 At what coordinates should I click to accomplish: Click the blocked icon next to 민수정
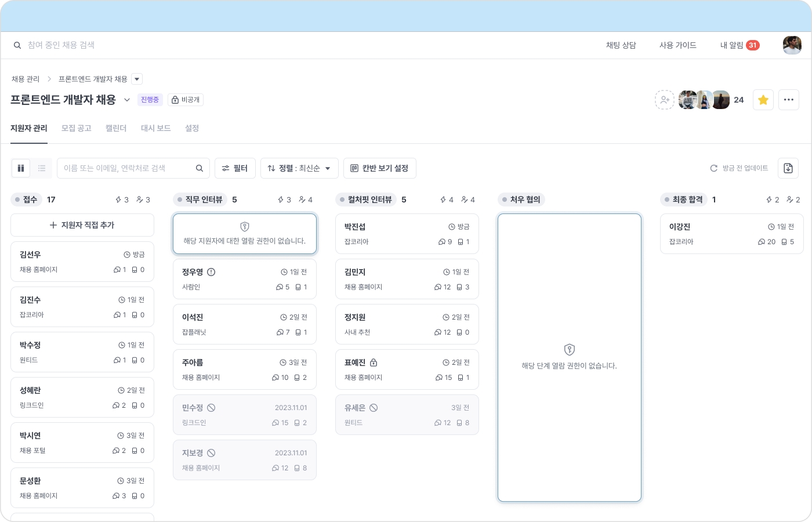tap(211, 408)
